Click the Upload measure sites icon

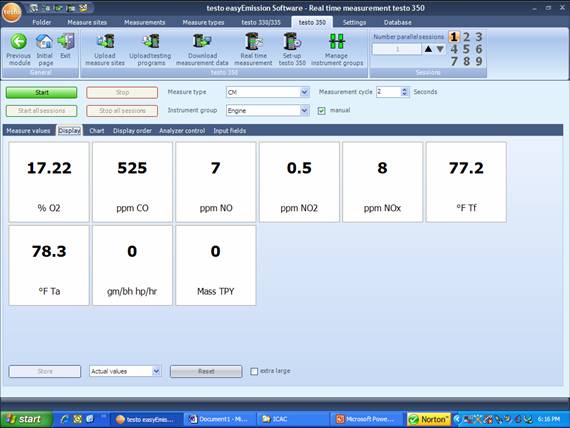(105, 41)
